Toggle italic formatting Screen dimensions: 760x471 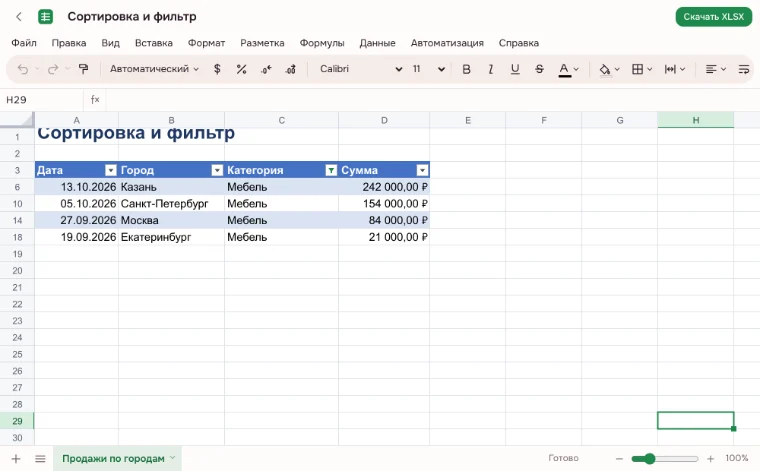pyautogui.click(x=491, y=69)
